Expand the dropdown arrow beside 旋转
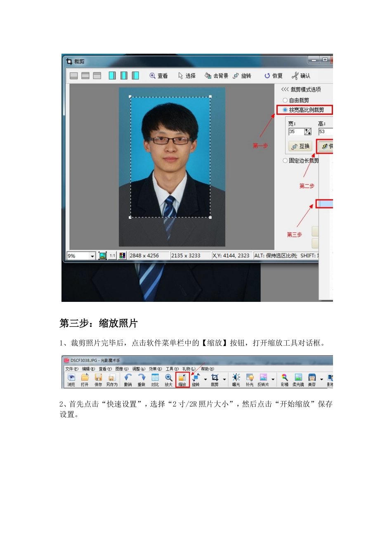The height and width of the screenshot is (555, 392). (205, 379)
